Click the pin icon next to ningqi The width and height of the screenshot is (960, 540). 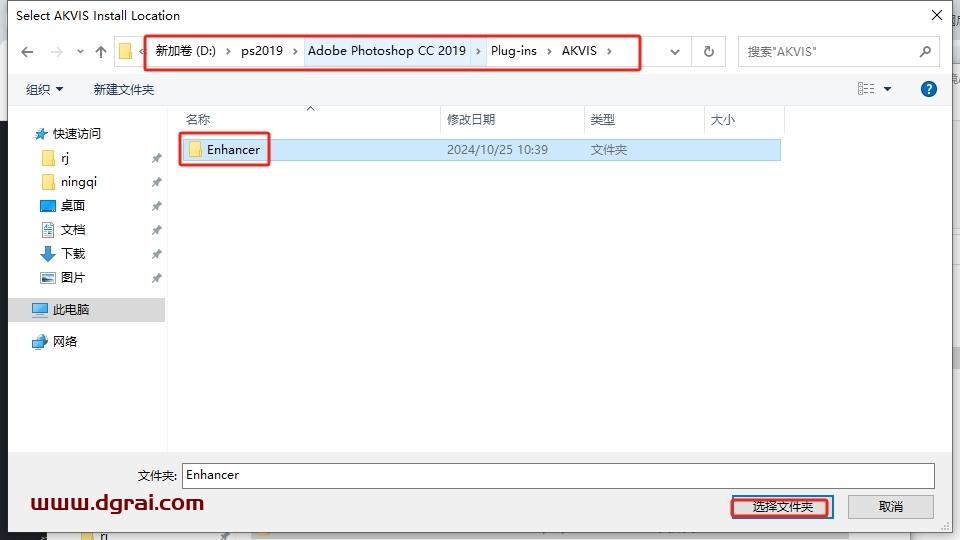(157, 182)
